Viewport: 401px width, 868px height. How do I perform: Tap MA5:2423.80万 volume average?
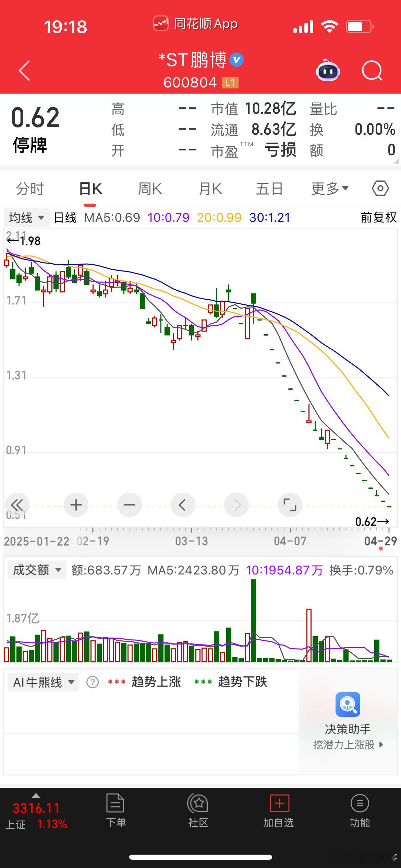coord(193,570)
